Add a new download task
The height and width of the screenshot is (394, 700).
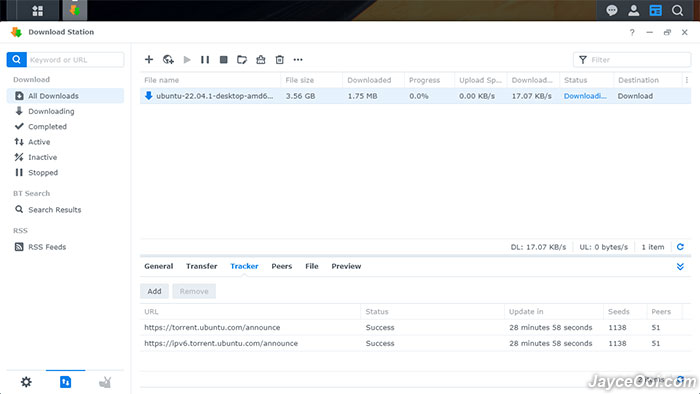tap(149, 59)
